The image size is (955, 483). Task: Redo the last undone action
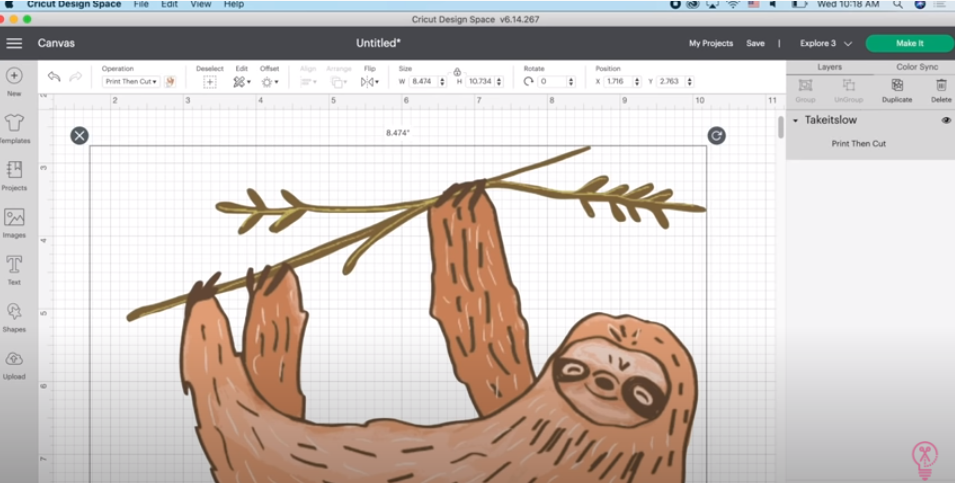click(x=76, y=76)
